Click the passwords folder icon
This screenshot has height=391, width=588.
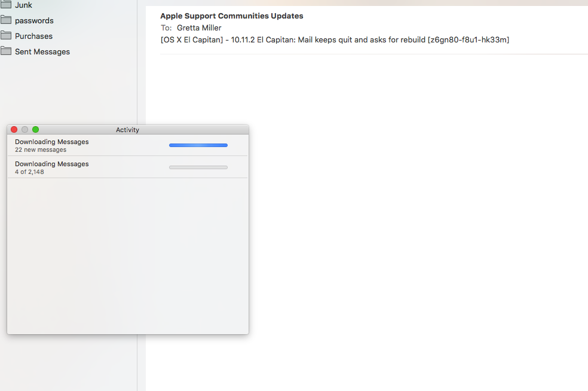tap(6, 20)
